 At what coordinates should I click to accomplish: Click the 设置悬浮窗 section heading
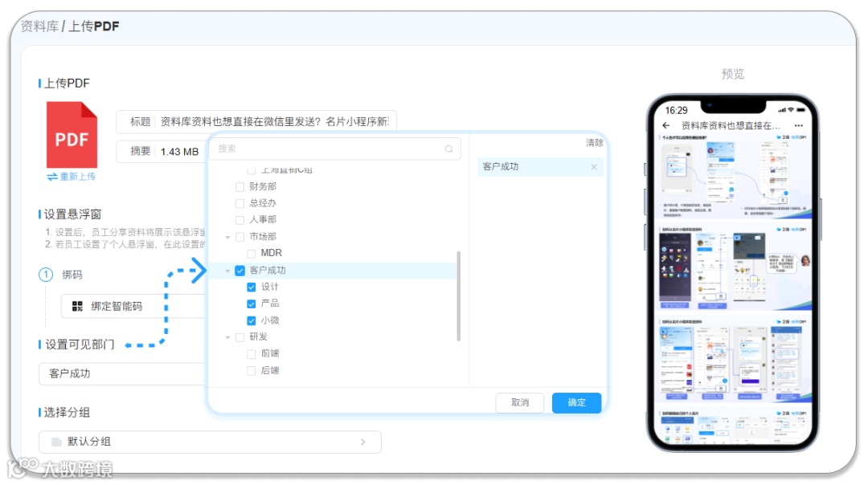pyautogui.click(x=72, y=214)
